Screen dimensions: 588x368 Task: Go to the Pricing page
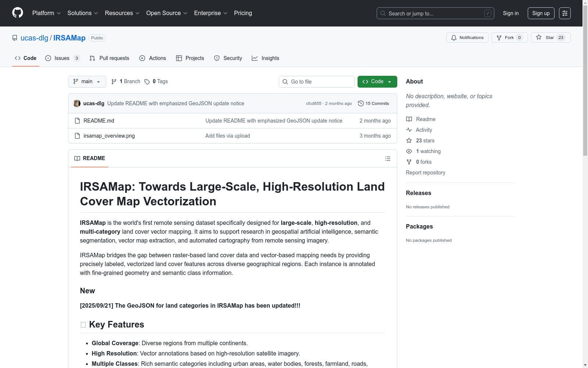click(243, 13)
